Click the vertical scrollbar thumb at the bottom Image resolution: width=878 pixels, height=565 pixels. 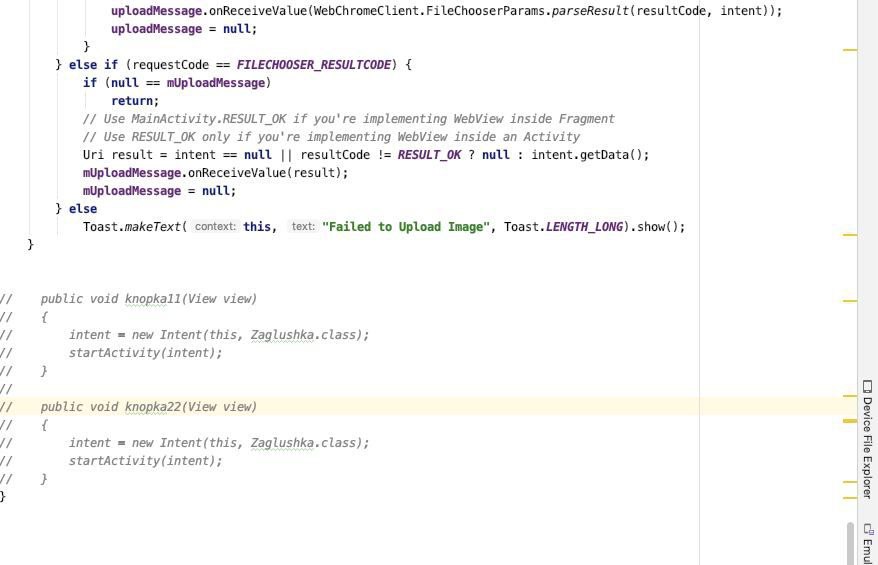pos(850,543)
